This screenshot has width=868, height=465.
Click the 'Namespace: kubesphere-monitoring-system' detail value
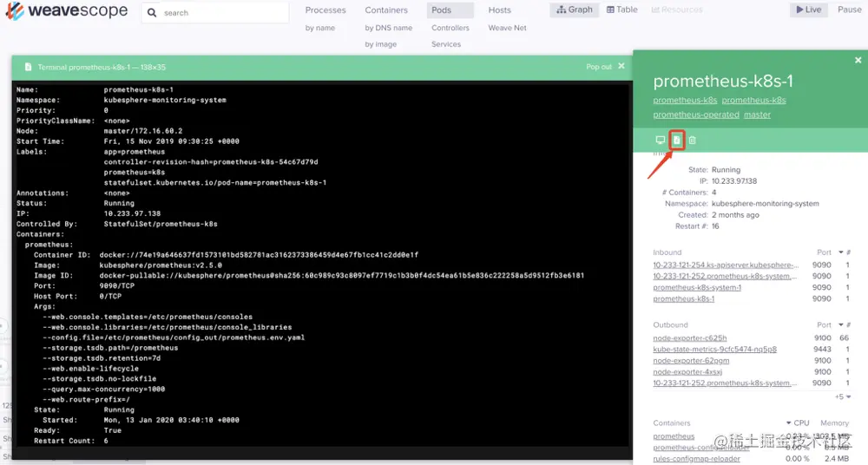pyautogui.click(x=765, y=204)
